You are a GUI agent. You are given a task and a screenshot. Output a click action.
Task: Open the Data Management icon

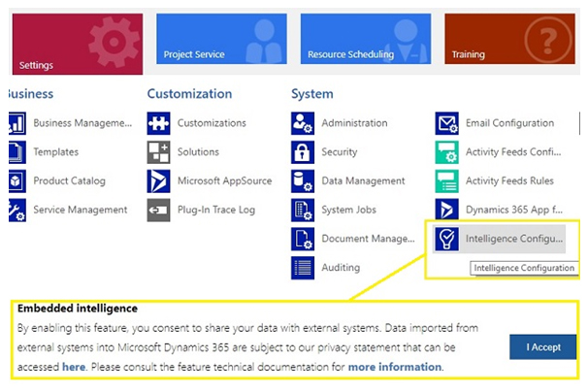(x=303, y=180)
